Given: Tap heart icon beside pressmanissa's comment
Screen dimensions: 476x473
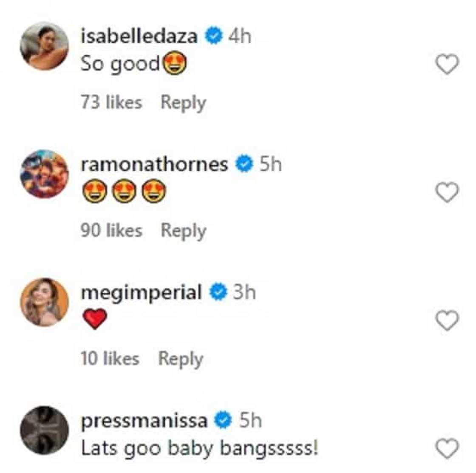Looking at the screenshot, I should 447,449.
